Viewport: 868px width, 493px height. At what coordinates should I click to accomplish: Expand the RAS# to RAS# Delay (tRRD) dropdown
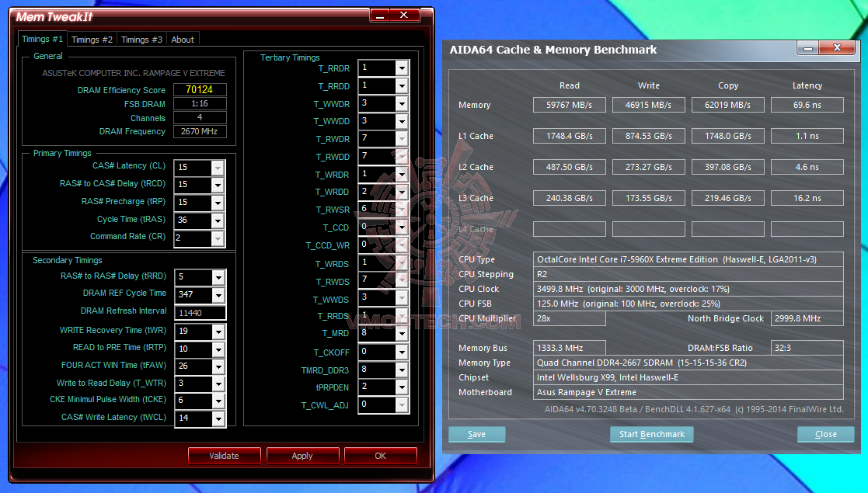(x=218, y=277)
